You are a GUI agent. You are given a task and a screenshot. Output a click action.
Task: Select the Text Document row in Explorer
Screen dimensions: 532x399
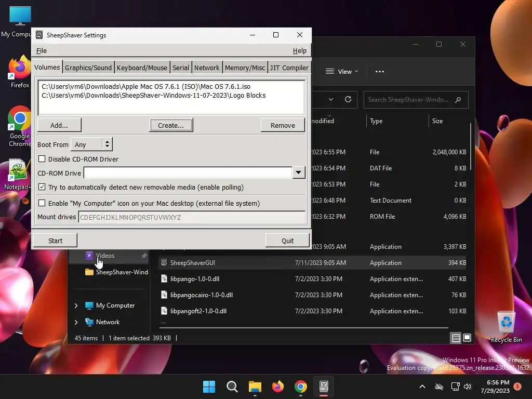click(389, 201)
